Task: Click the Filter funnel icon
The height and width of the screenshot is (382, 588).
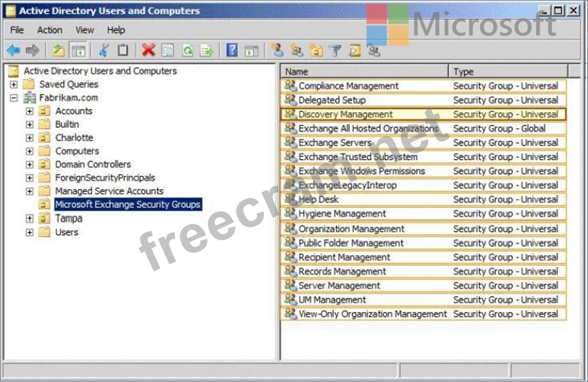Action: (x=335, y=51)
